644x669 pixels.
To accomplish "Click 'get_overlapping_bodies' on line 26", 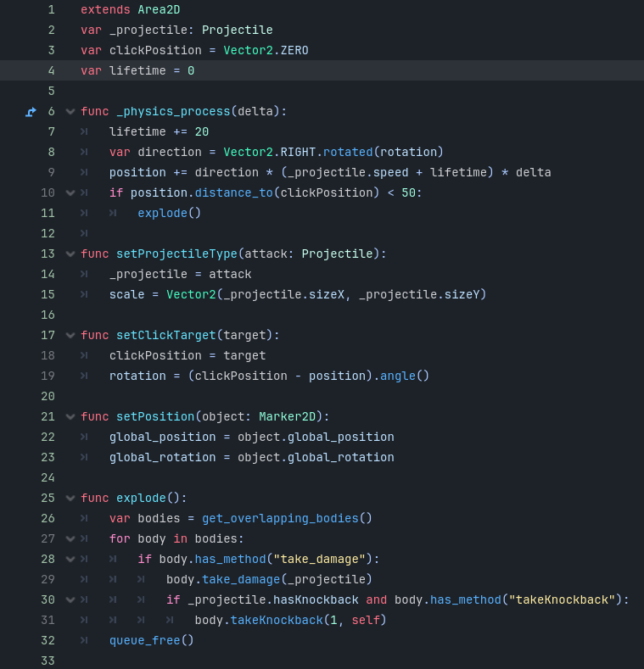I will (280, 518).
